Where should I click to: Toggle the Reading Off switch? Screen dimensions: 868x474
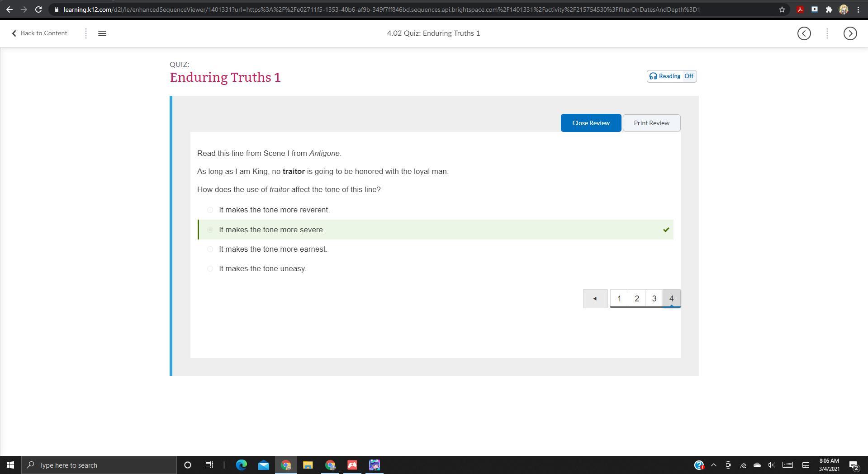(x=672, y=76)
